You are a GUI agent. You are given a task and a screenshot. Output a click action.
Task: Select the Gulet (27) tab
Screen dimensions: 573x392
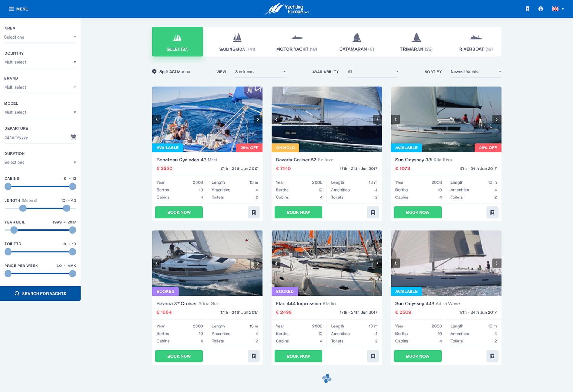(x=178, y=42)
